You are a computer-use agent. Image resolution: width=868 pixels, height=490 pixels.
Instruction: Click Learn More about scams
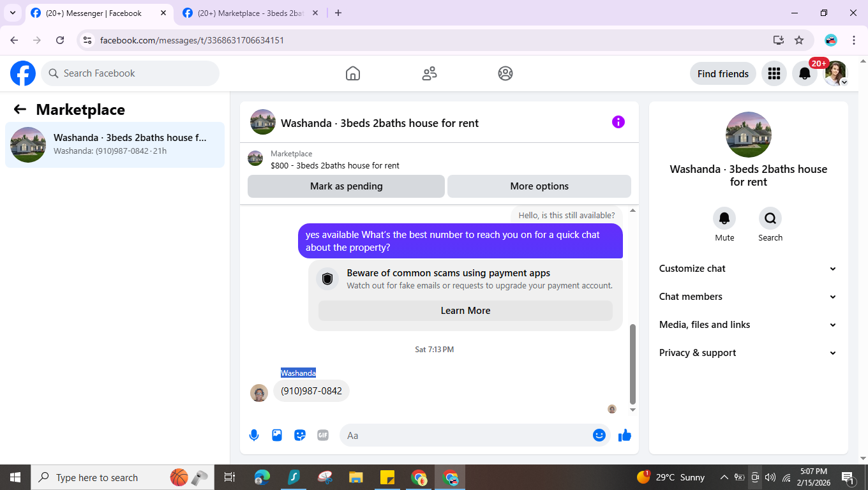coord(465,311)
